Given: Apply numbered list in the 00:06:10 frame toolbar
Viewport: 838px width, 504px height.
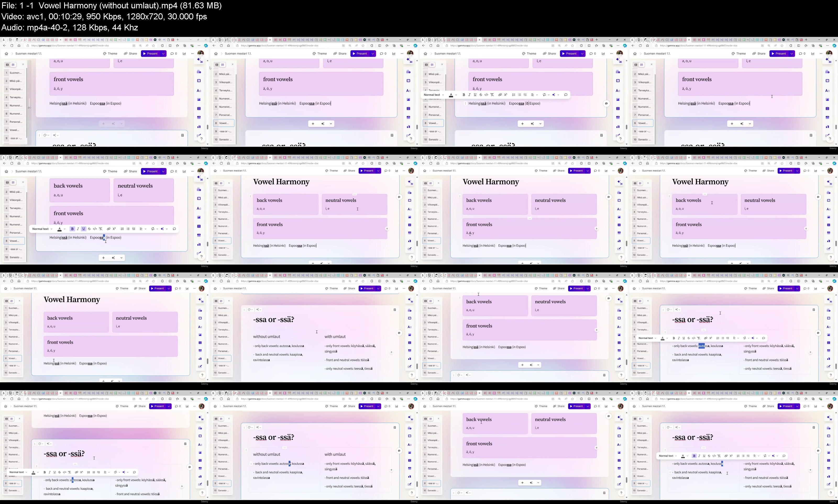Looking at the screenshot, I should point(718,338).
